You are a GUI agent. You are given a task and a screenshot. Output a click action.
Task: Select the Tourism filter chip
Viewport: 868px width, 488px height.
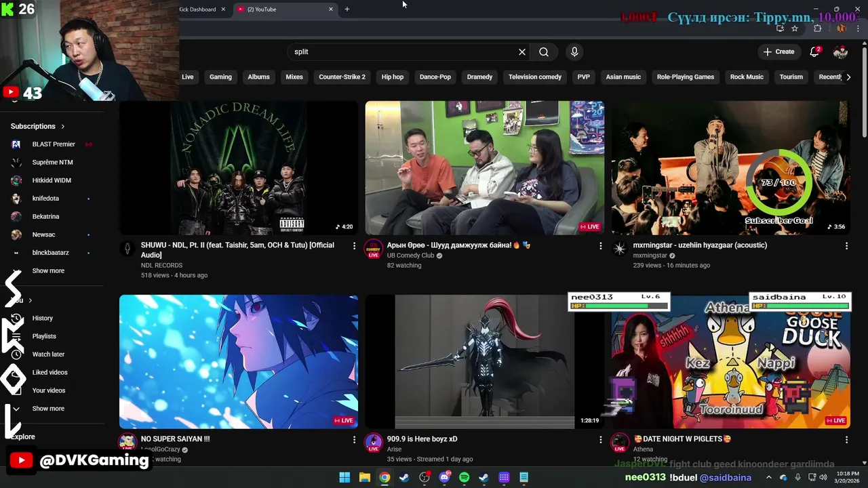click(x=791, y=77)
